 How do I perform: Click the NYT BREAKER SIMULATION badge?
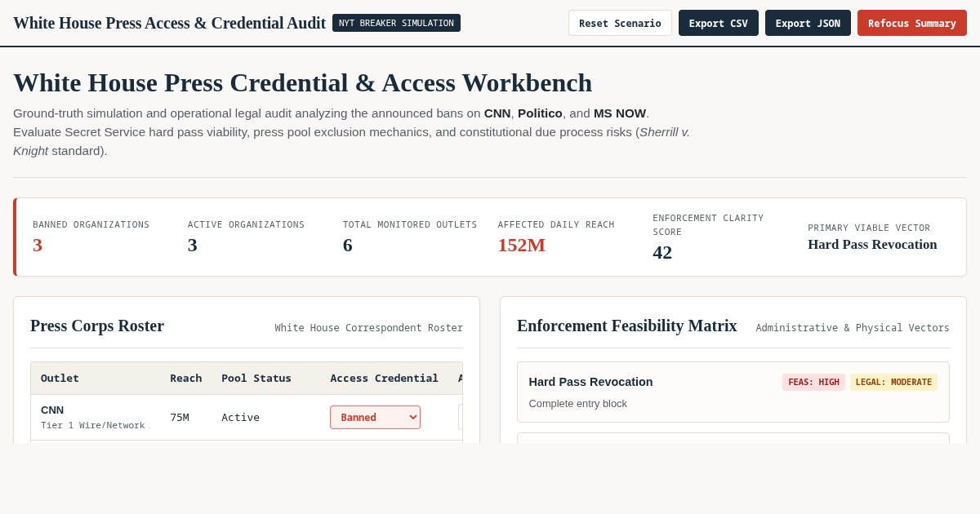coord(396,23)
